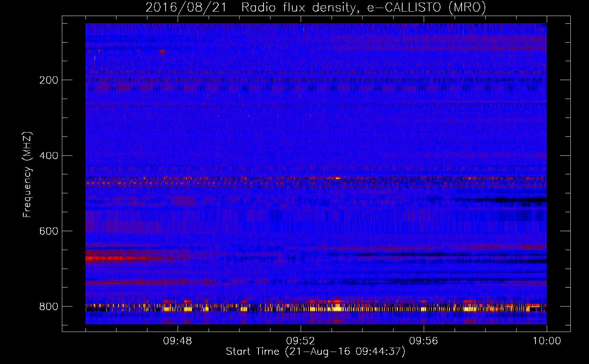The height and width of the screenshot is (364, 589).
Task: Click the '09:48' time tick label
Action: 178,341
